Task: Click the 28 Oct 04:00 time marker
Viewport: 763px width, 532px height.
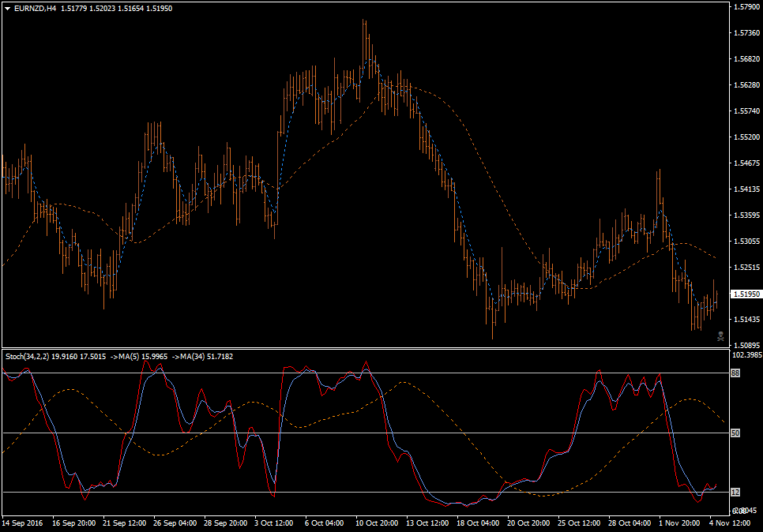Action: [x=629, y=523]
